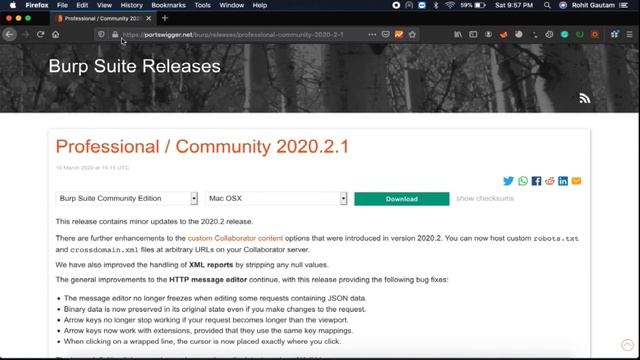Open the Tools menu
This screenshot has width=640, height=360.
click(202, 5)
